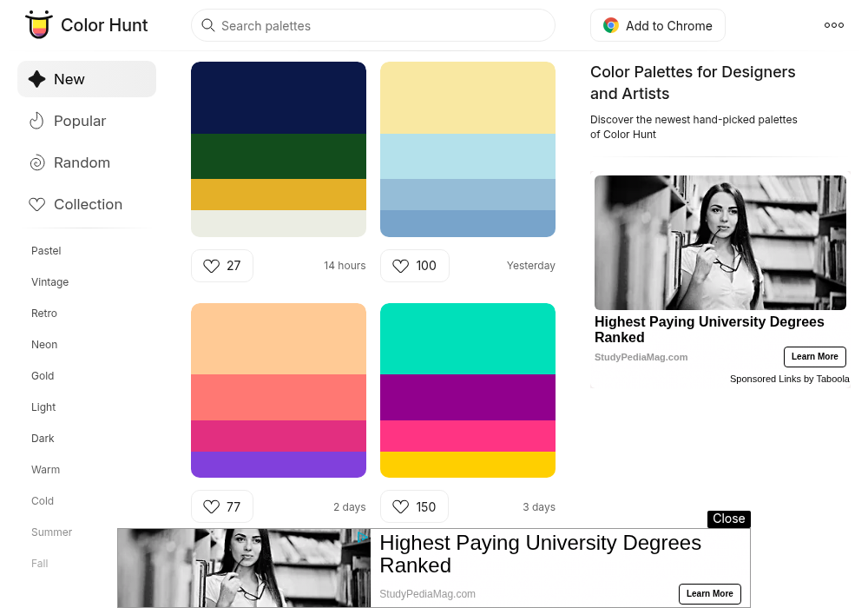Open the three-dots more menu
Image resolution: width=868 pixels, height=608 pixels.
833,25
